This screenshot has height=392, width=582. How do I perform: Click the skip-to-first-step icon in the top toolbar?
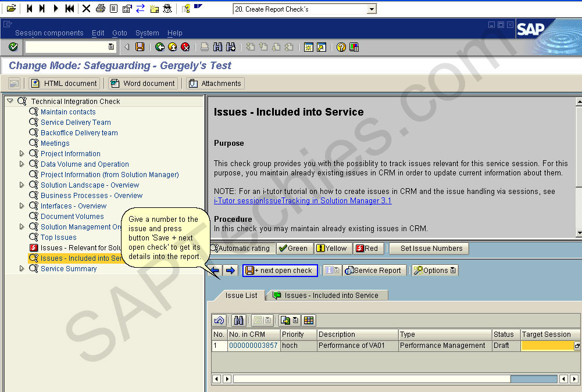click(x=29, y=9)
